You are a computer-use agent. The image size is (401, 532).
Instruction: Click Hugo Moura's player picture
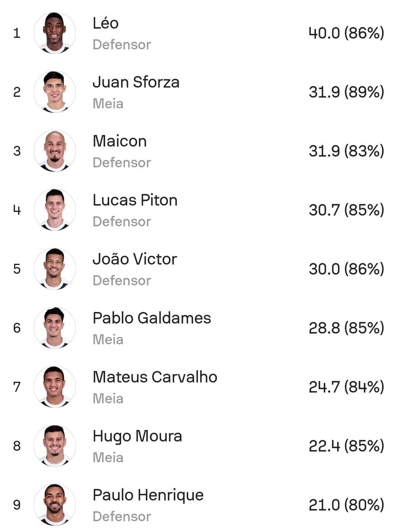coord(55,446)
